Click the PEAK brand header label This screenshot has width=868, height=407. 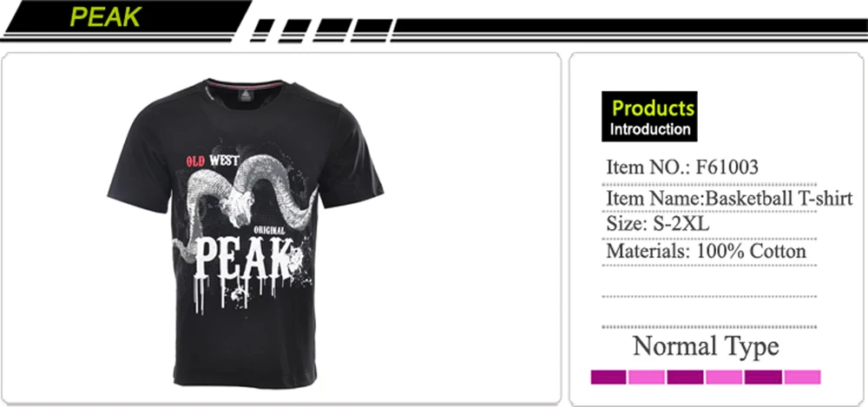coord(105,16)
